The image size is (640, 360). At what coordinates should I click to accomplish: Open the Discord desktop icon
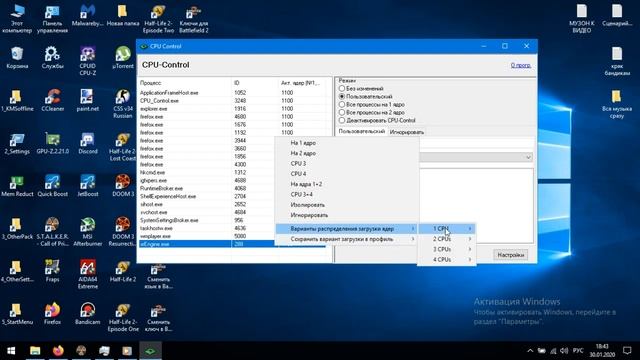click(x=88, y=143)
